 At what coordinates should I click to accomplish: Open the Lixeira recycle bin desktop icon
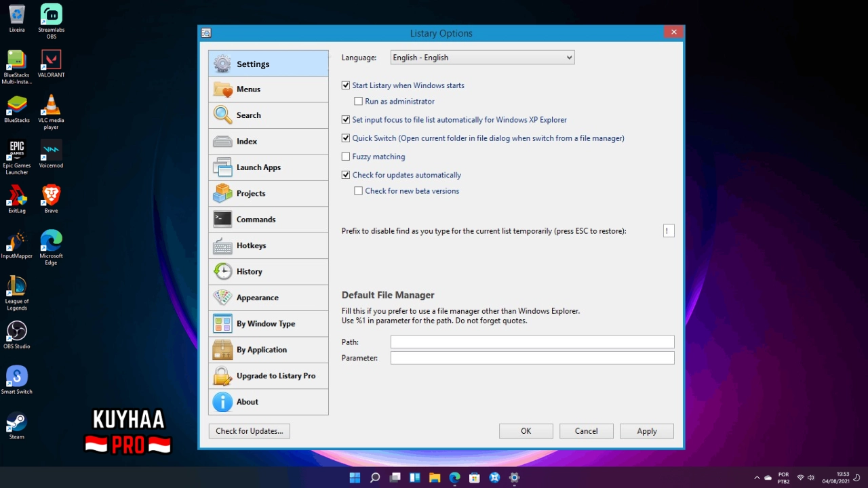17,18
